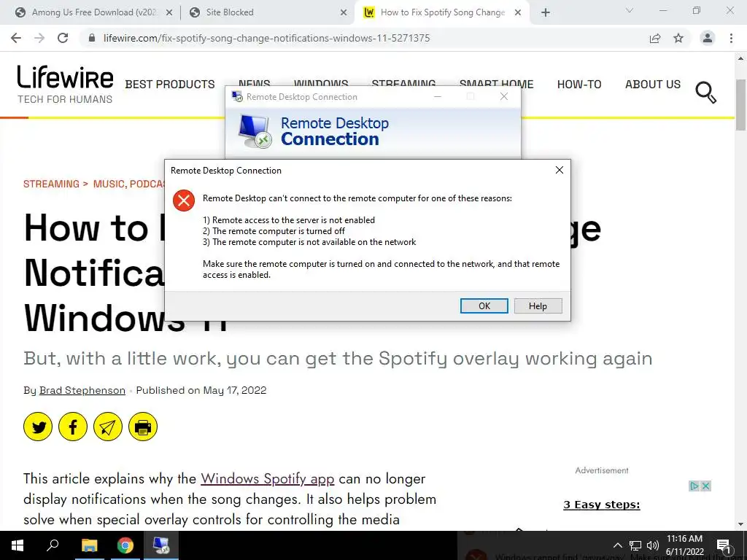Open Windows taskbar search
The width and height of the screenshot is (747, 560).
click(x=53, y=545)
